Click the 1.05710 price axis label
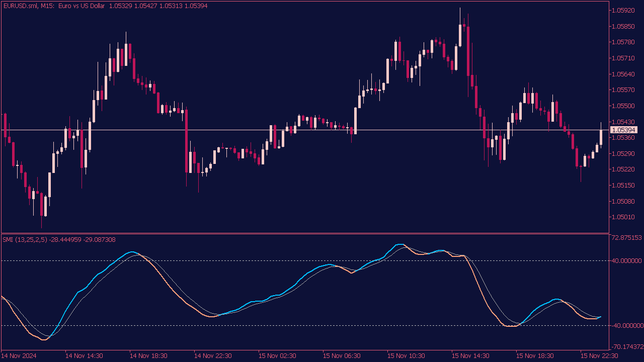The width and height of the screenshot is (644, 362). (623, 58)
